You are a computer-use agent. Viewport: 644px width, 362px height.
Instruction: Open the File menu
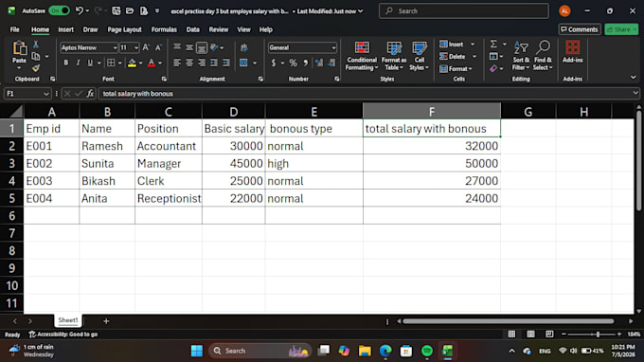pyautogui.click(x=15, y=29)
